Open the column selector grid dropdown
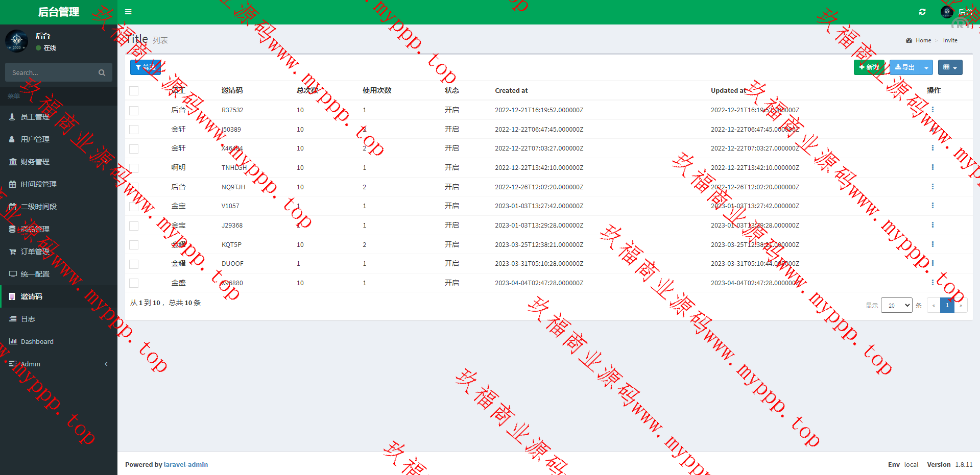This screenshot has height=475, width=980. (950, 67)
